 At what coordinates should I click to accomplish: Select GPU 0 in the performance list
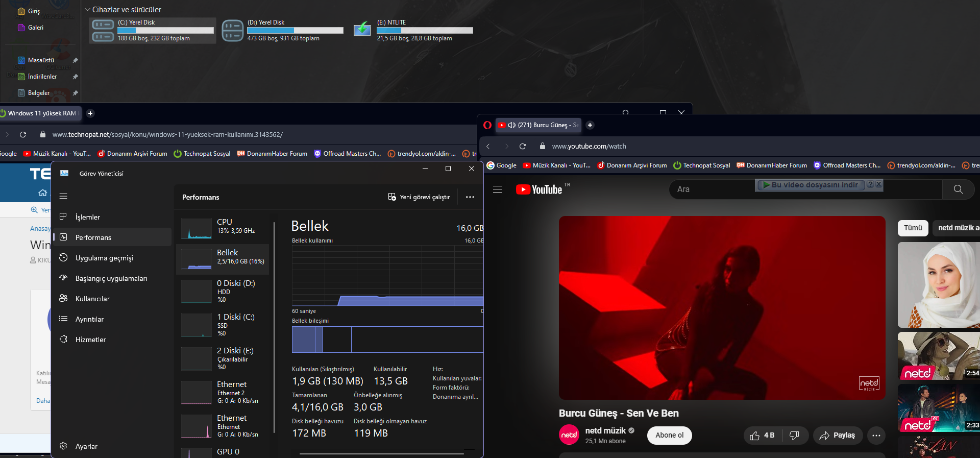click(223, 452)
